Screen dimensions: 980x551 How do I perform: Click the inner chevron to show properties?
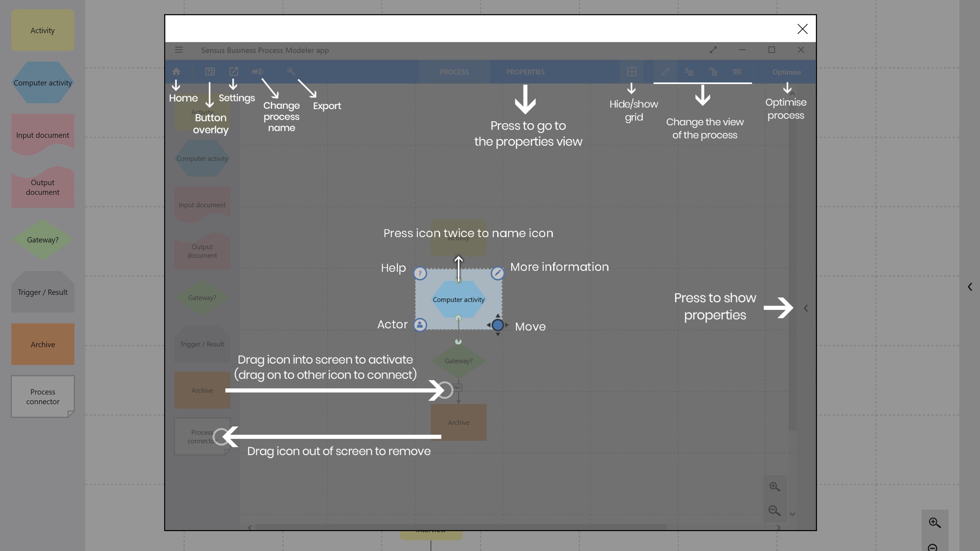point(806,308)
